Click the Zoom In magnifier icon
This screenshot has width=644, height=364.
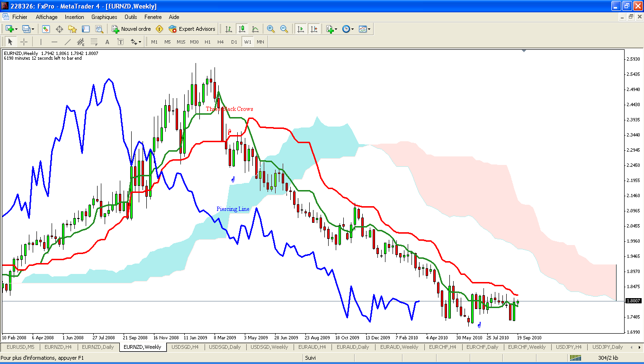pos(271,29)
